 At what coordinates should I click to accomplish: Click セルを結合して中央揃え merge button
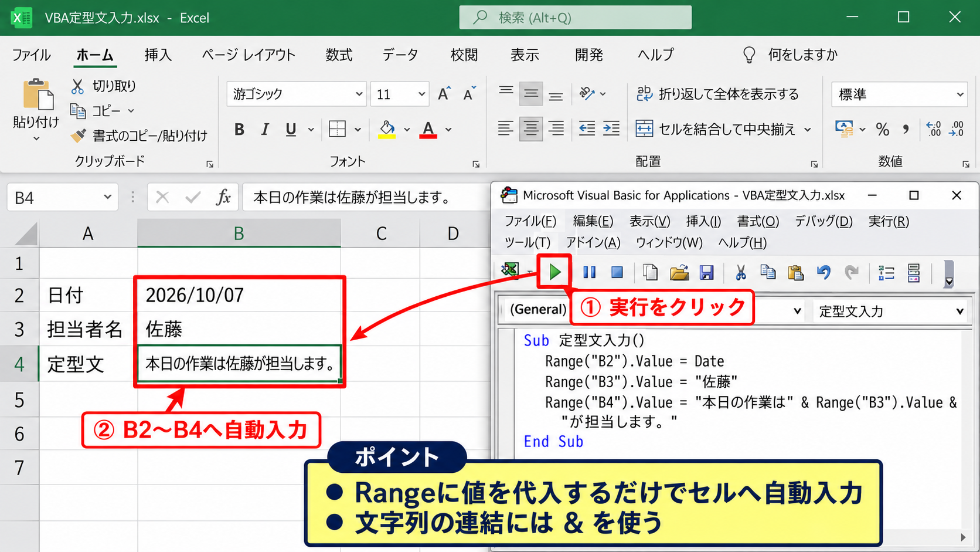(716, 129)
